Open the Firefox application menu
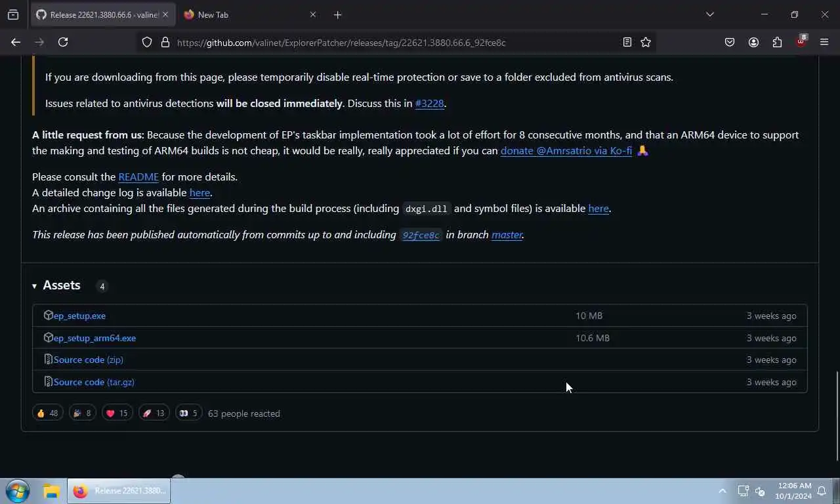The height and width of the screenshot is (504, 840). 824,42
